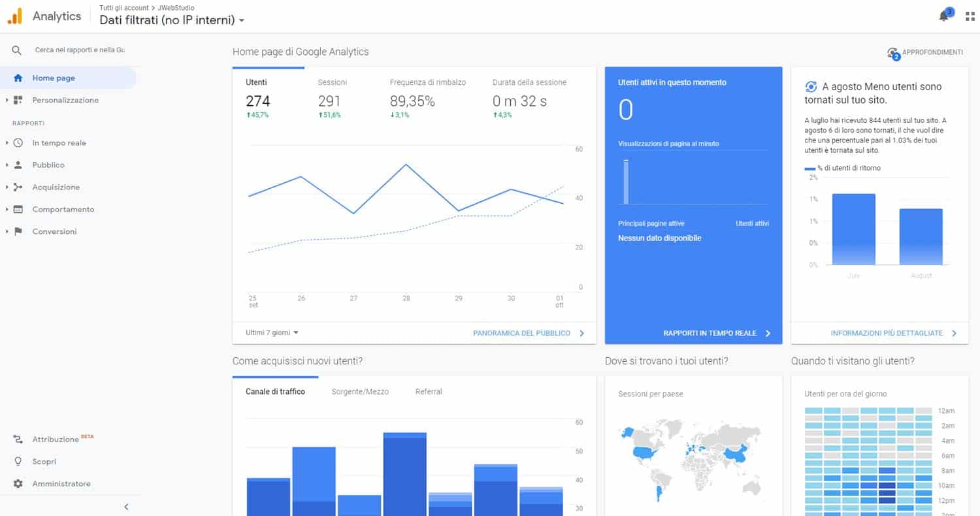Click the '274' users value
980x516 pixels.
click(x=258, y=101)
